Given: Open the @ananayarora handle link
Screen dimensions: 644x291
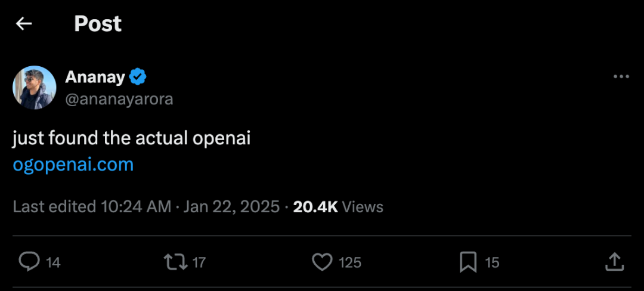Looking at the screenshot, I should [119, 99].
